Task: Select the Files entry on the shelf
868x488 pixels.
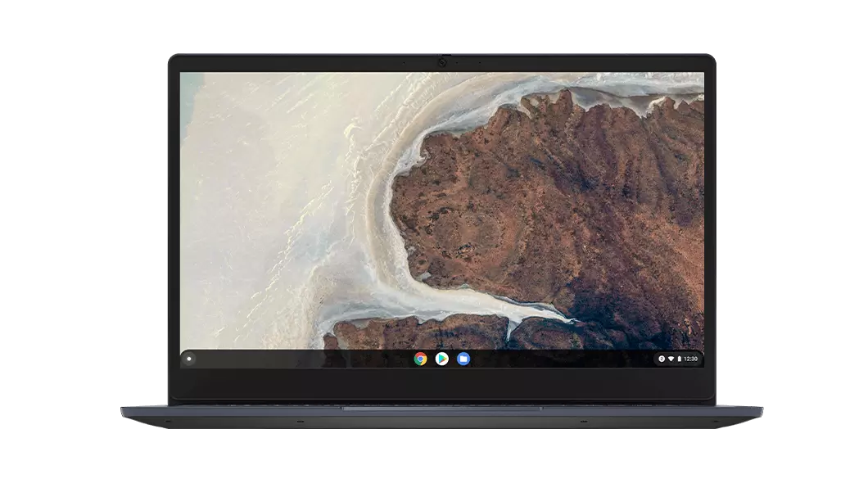Action: 463,359
